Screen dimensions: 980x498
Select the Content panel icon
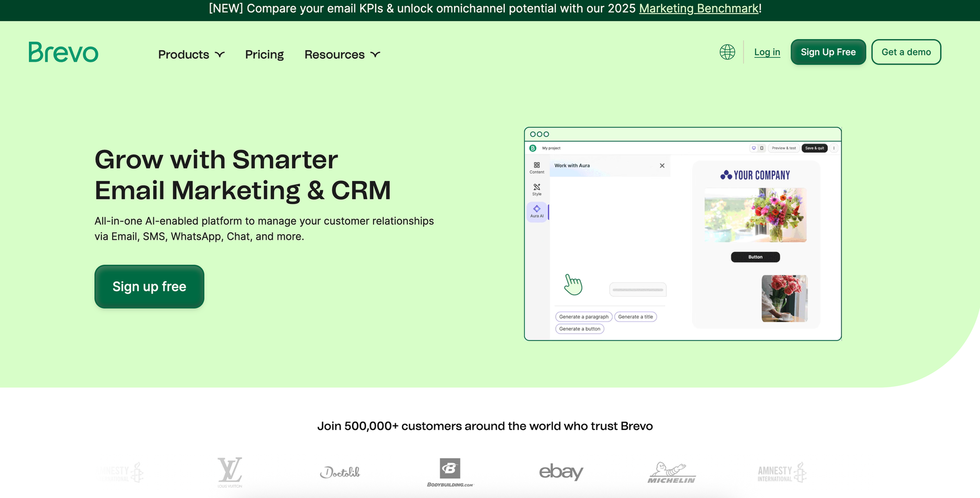point(537,167)
